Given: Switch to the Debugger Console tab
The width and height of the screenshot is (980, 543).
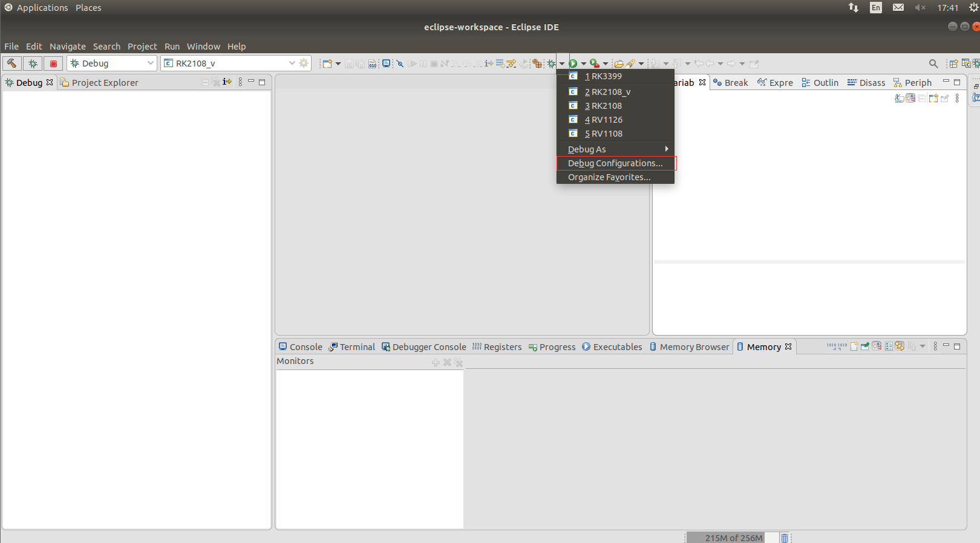Looking at the screenshot, I should [x=423, y=347].
